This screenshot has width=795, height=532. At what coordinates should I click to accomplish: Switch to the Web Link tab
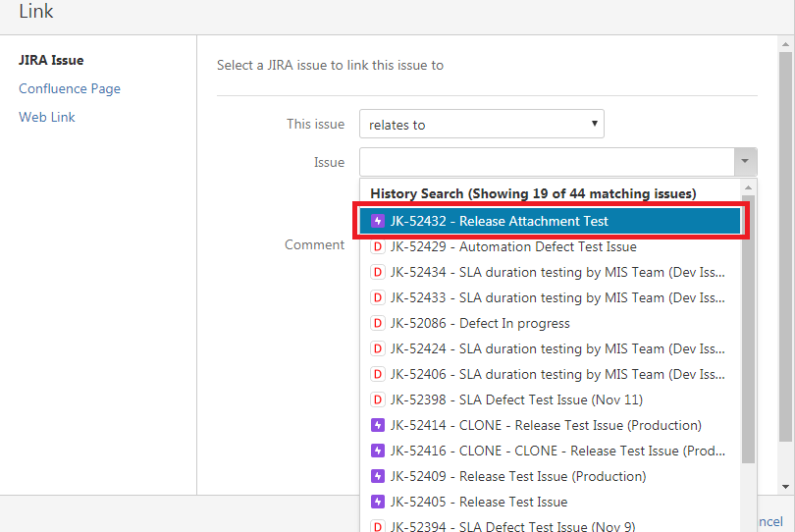[47, 117]
